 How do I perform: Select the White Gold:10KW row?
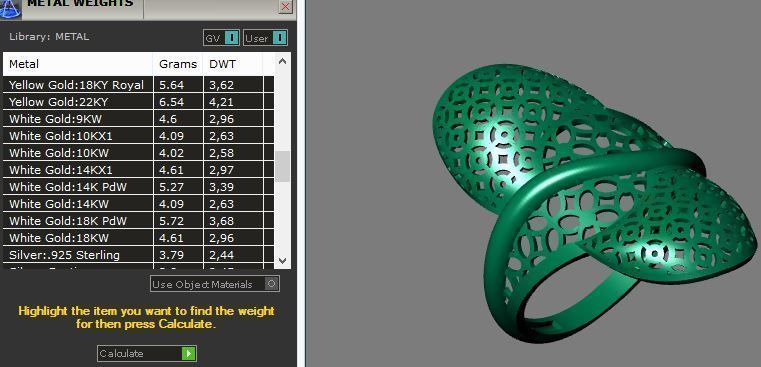138,153
